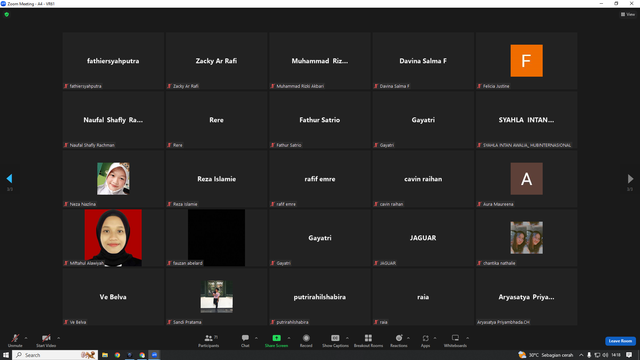Viewport: 640px width, 360px height.
Task: Open Breakout Rooms
Action: [x=368, y=340]
